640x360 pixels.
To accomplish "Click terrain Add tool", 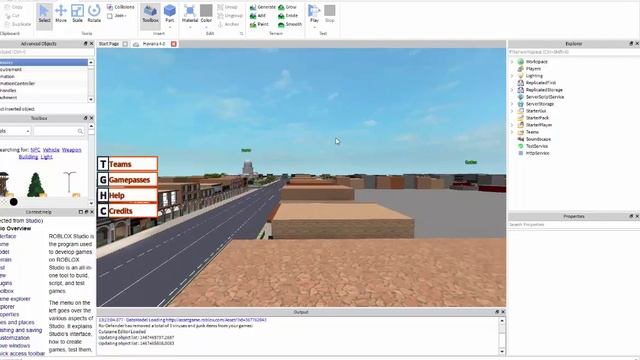I will click(x=258, y=16).
